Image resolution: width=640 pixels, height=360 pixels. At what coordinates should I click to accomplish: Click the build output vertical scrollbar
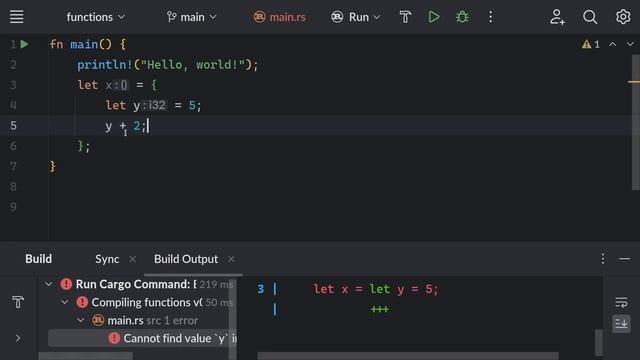[x=598, y=342]
